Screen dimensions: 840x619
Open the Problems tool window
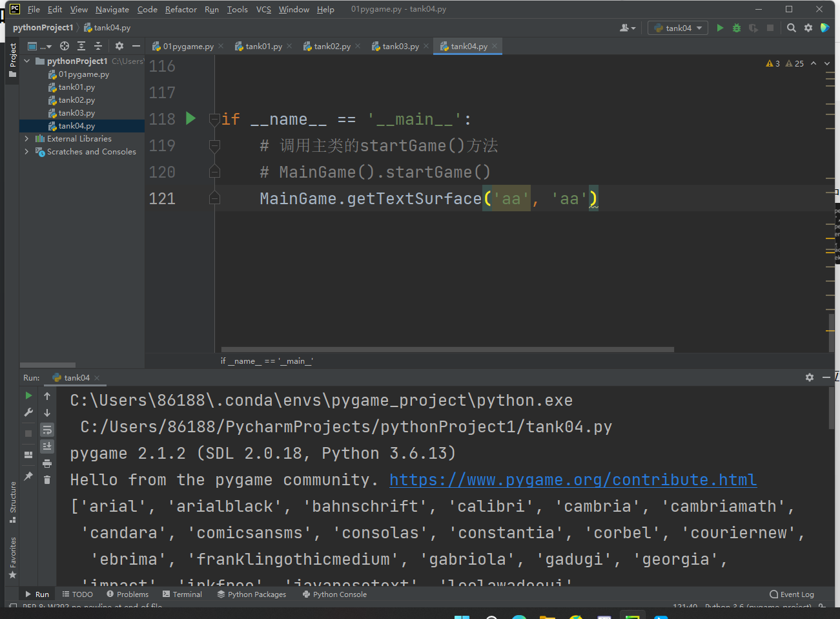[127, 594]
